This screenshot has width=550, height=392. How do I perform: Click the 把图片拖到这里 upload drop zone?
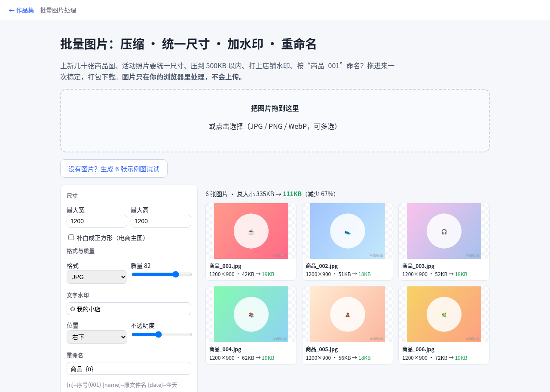(275, 121)
